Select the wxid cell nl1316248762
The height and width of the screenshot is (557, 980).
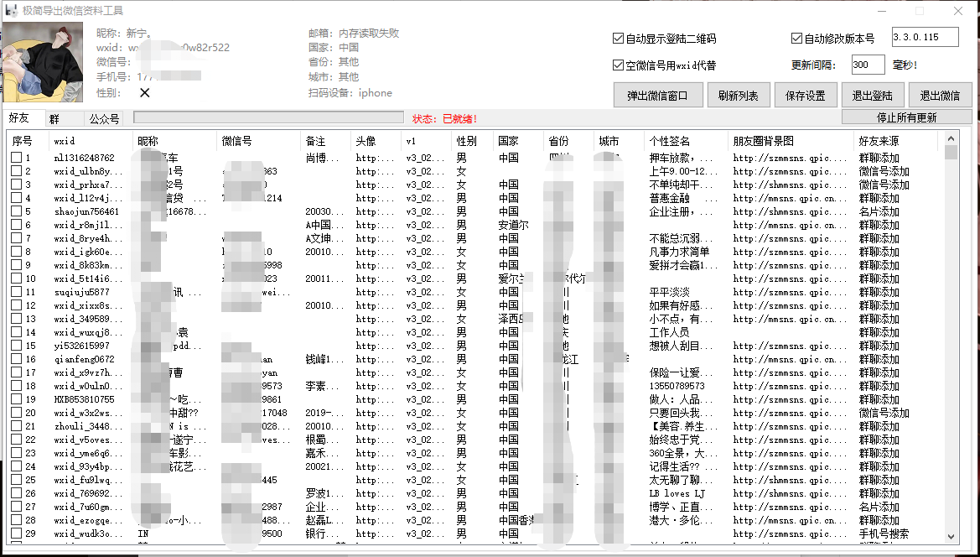[x=85, y=158]
